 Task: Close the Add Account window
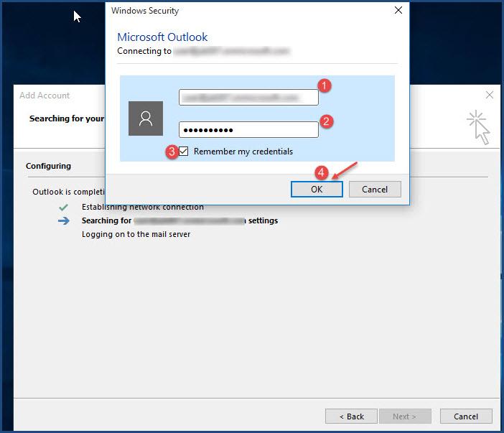pos(489,95)
